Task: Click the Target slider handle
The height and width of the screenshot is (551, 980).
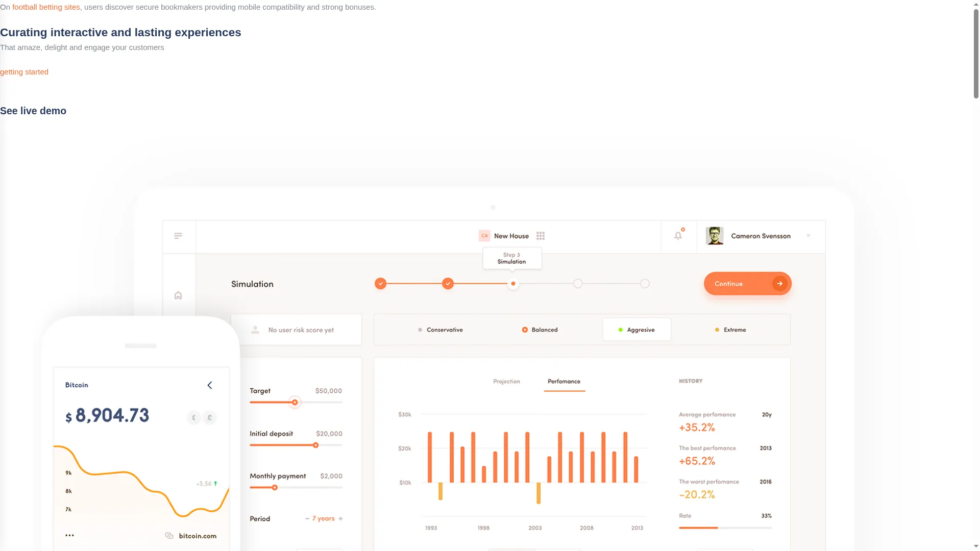Action: point(295,403)
